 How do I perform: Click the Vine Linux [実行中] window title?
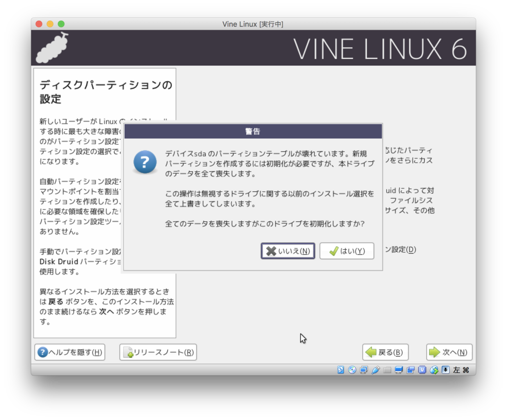pyautogui.click(x=253, y=24)
